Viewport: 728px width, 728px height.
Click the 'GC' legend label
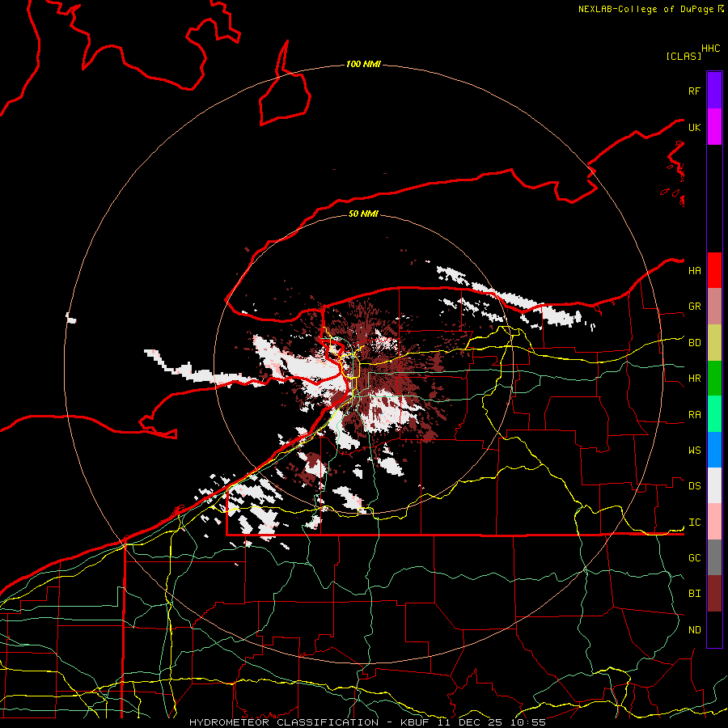coord(694,558)
